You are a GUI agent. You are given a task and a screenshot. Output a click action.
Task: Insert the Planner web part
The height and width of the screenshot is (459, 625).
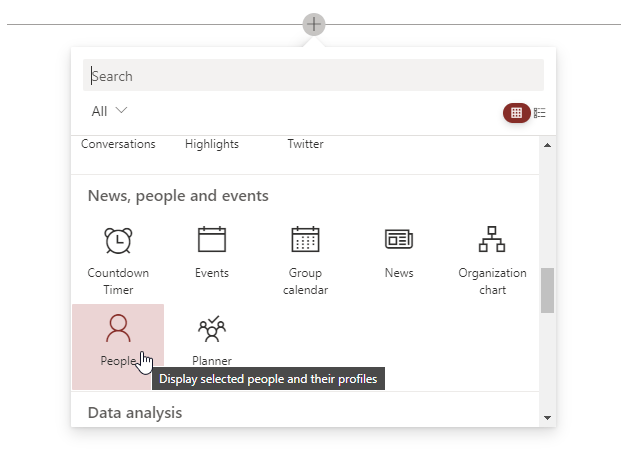pos(212,342)
